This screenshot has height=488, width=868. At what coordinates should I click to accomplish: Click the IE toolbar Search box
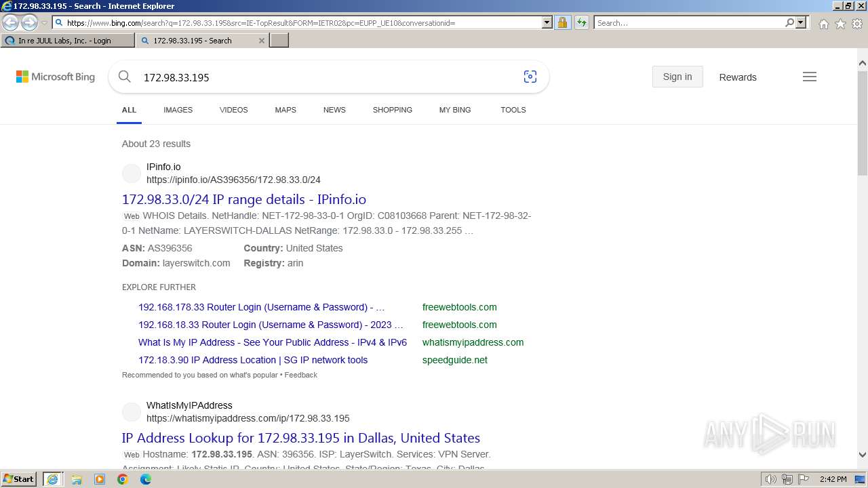[689, 22]
